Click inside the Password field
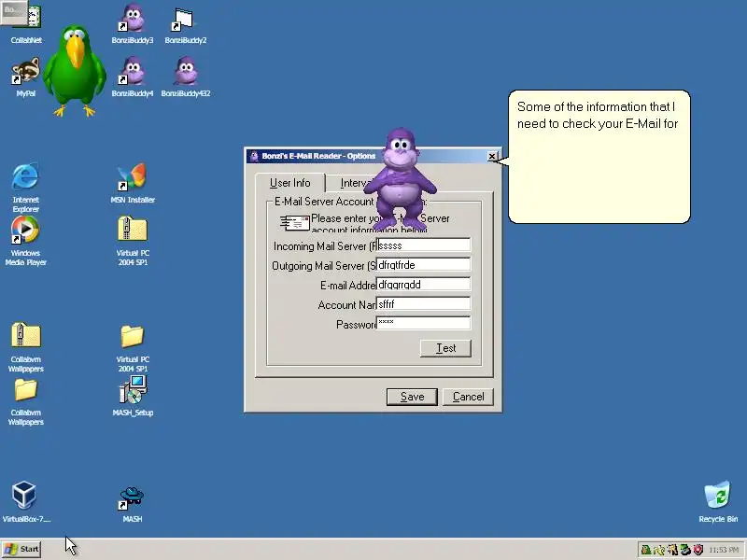This screenshot has height=560, width=747. [x=423, y=323]
